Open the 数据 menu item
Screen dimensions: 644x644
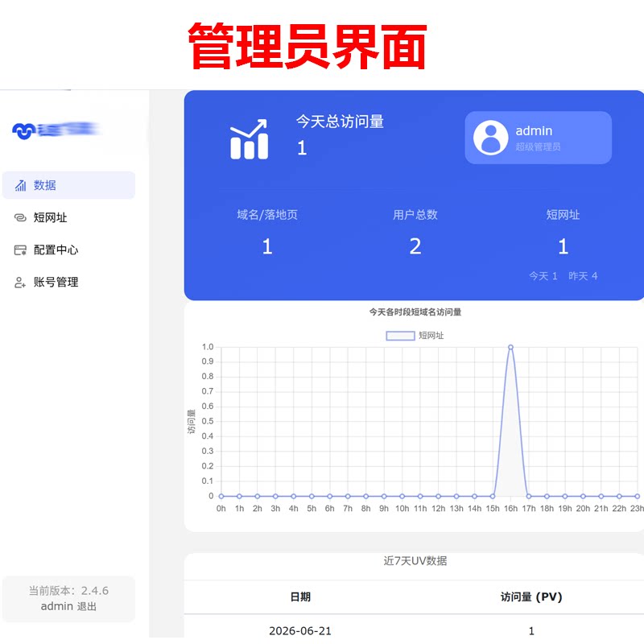68,185
